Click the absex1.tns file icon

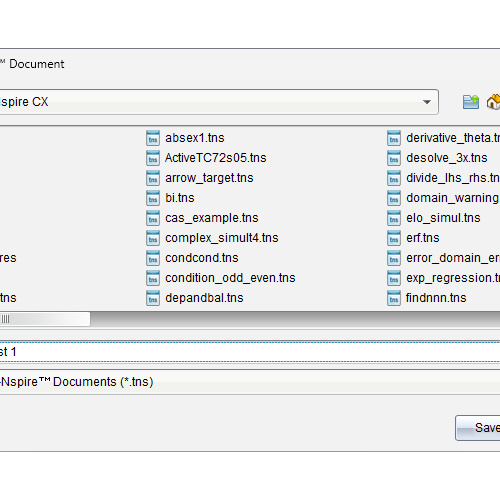point(153,138)
